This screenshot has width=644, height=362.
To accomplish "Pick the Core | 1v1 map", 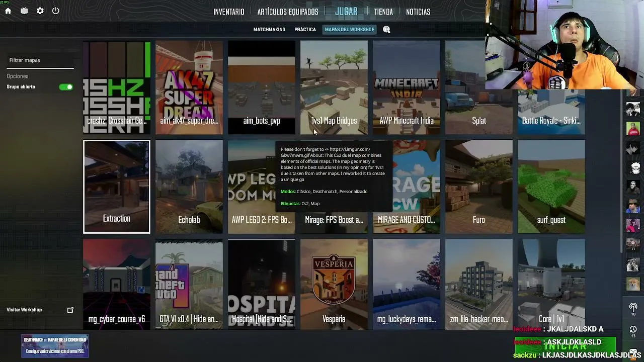I will click(x=551, y=285).
